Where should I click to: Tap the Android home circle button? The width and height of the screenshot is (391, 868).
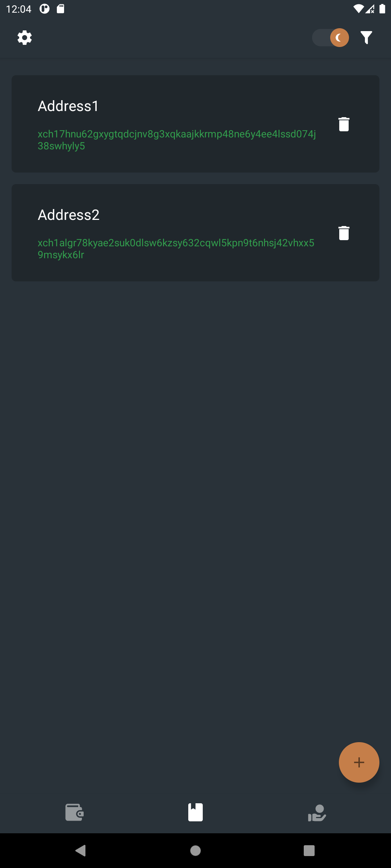click(195, 850)
